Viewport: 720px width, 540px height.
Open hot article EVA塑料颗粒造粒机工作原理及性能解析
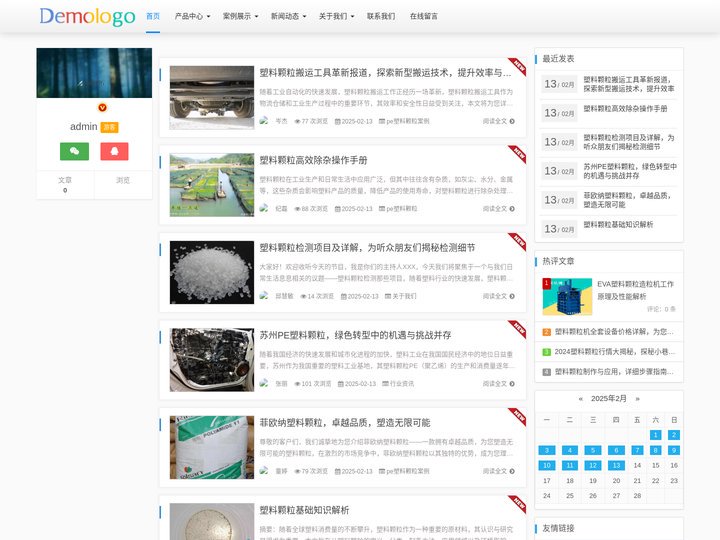coord(636,290)
